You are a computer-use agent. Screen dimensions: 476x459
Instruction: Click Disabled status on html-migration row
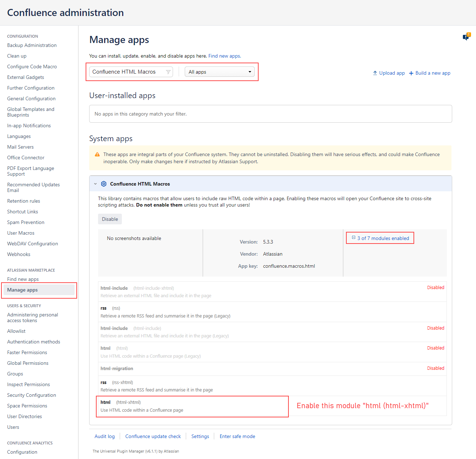pyautogui.click(x=436, y=368)
